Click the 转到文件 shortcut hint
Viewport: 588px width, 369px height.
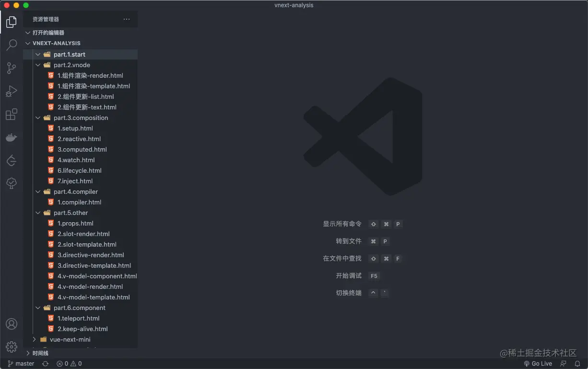pos(363,241)
